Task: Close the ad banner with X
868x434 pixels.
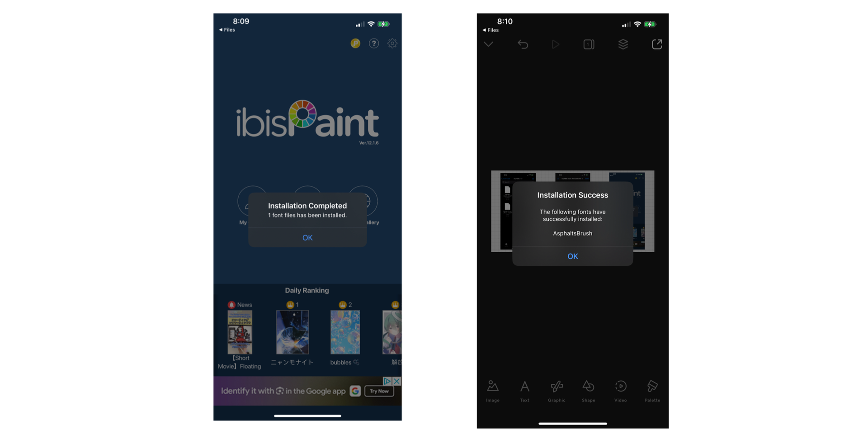Action: click(396, 381)
